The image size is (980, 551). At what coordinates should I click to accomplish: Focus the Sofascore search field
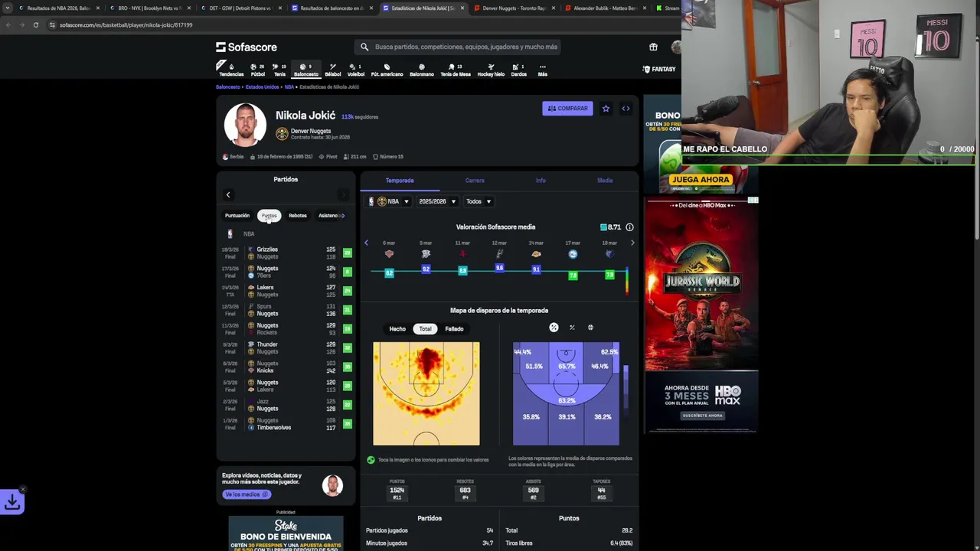pos(459,47)
